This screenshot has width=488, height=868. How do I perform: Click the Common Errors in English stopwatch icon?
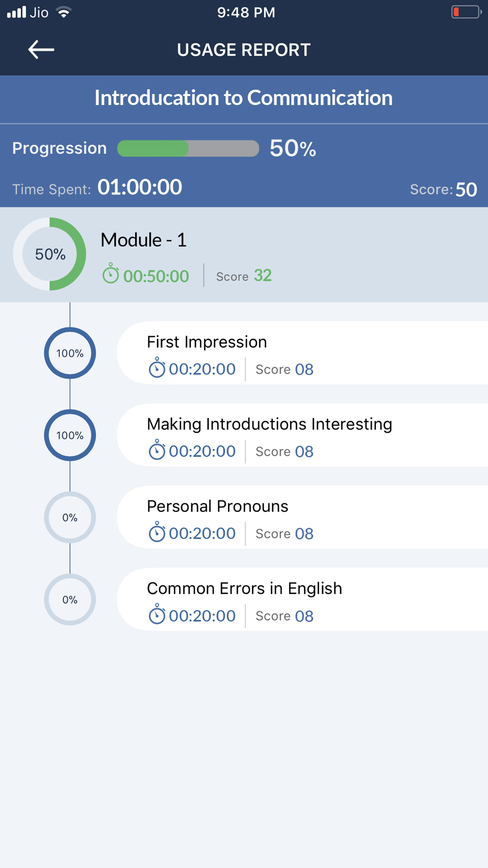tap(157, 615)
